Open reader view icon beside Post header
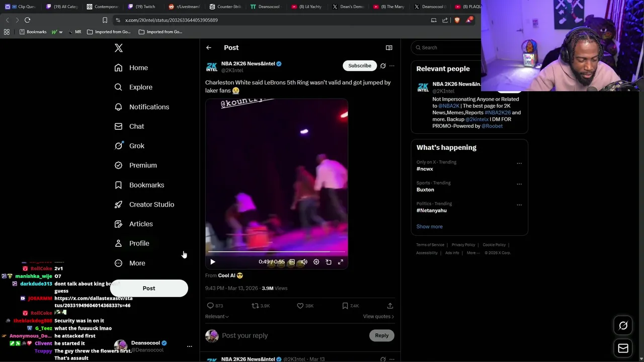This screenshot has width=644, height=362. pos(389,48)
